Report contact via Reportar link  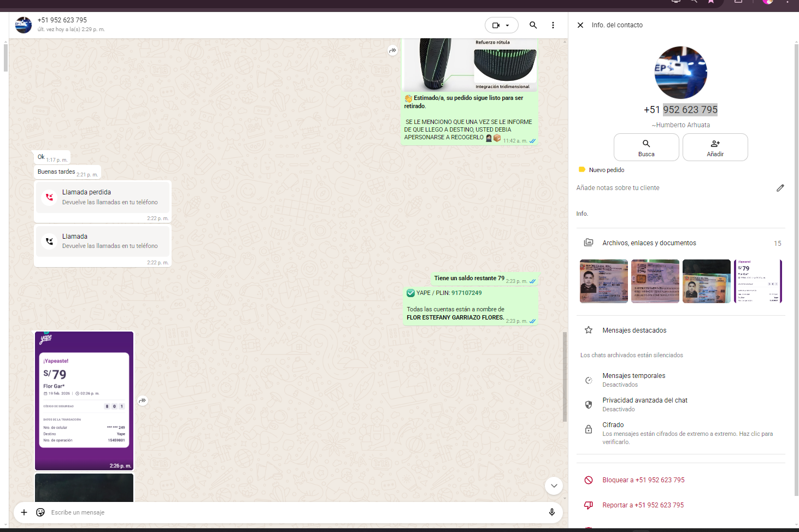click(643, 505)
